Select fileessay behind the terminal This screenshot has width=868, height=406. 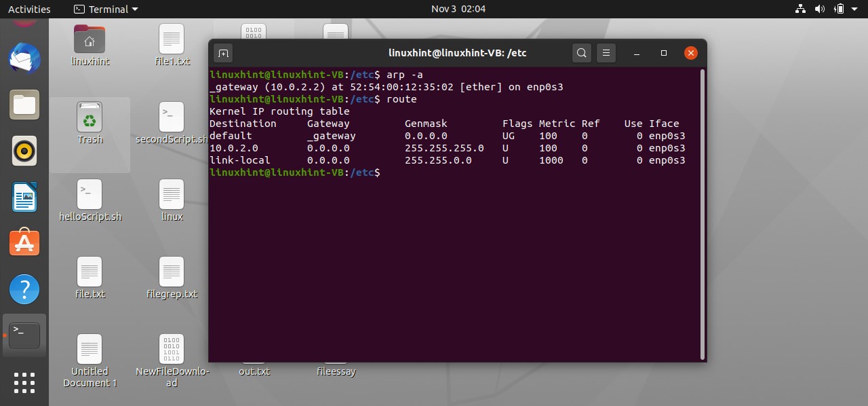(336, 371)
